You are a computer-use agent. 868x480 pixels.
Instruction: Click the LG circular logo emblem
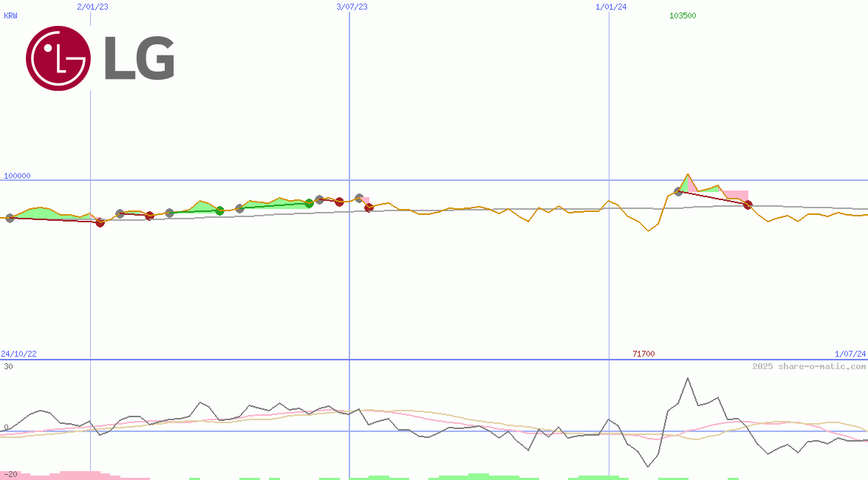pyautogui.click(x=58, y=58)
